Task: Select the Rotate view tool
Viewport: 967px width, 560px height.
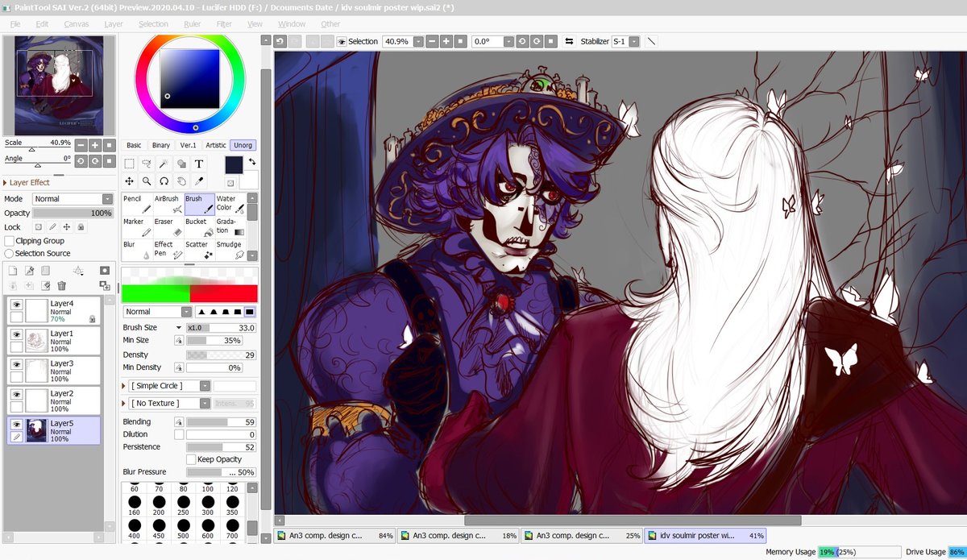Action: pyautogui.click(x=164, y=181)
